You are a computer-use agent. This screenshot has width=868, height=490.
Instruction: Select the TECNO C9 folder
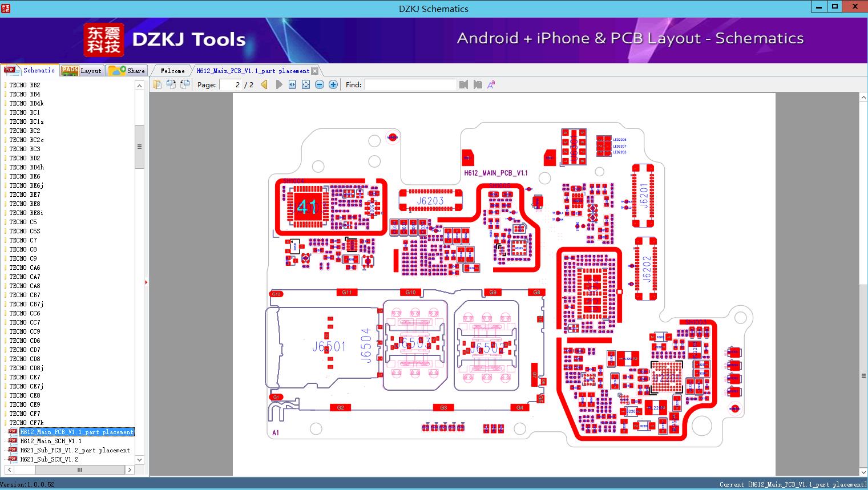[x=23, y=258]
